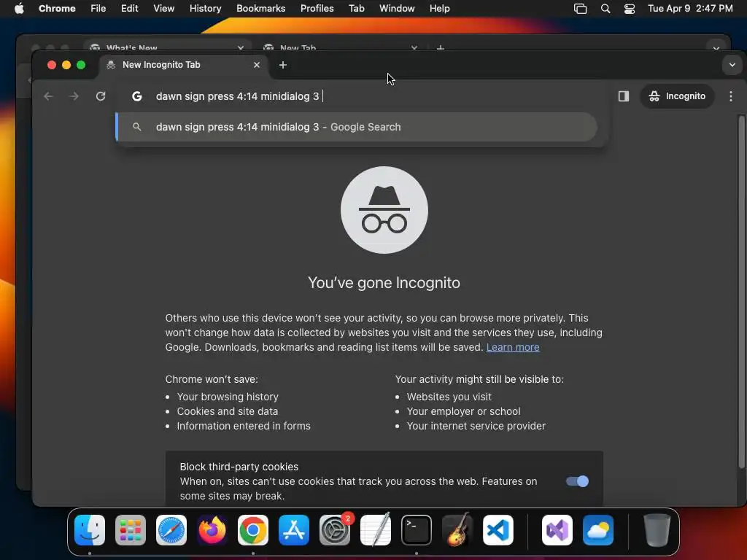747x560 pixels.
Task: Open Terminal from the dock
Action: pyautogui.click(x=417, y=530)
